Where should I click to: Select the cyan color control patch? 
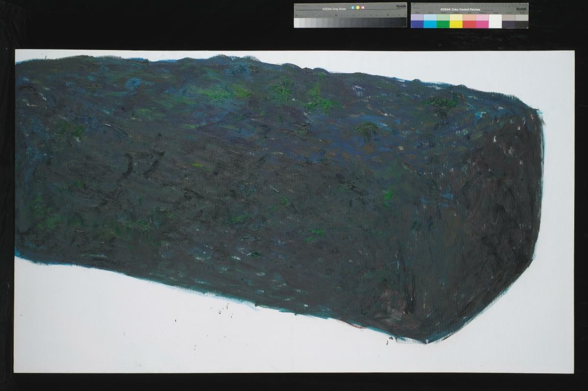click(430, 24)
